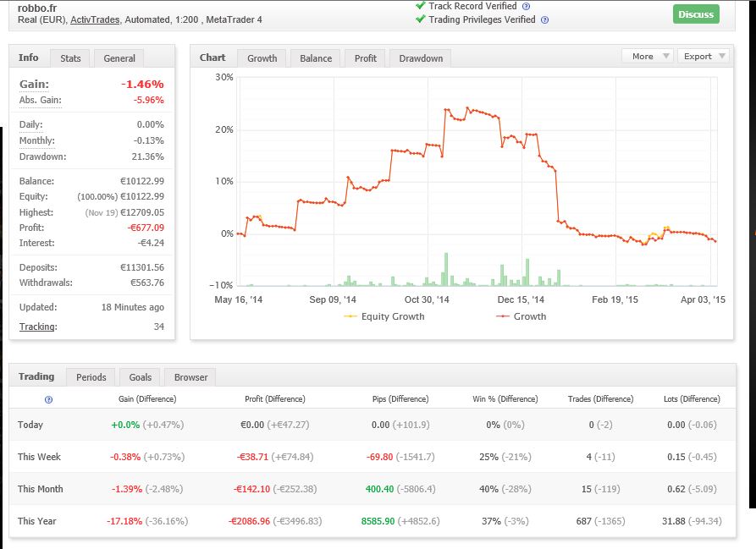
Task: Select the Today row label
Action: pos(30,425)
